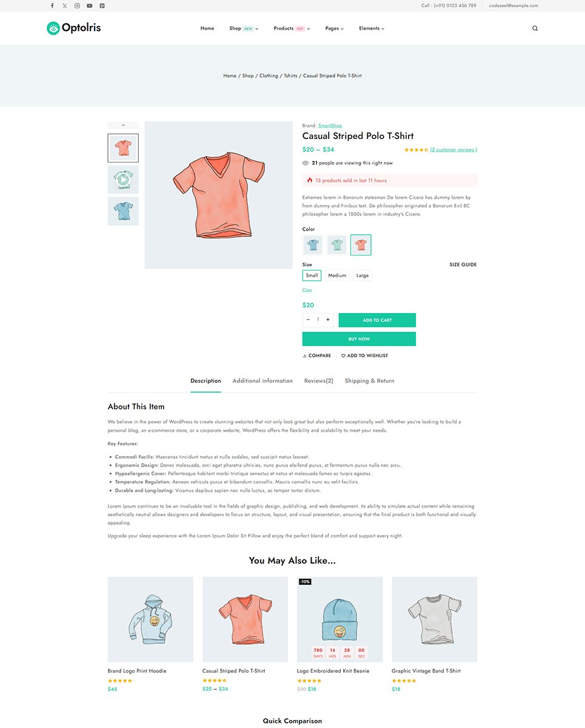Click the Add to Cart button

point(377,320)
